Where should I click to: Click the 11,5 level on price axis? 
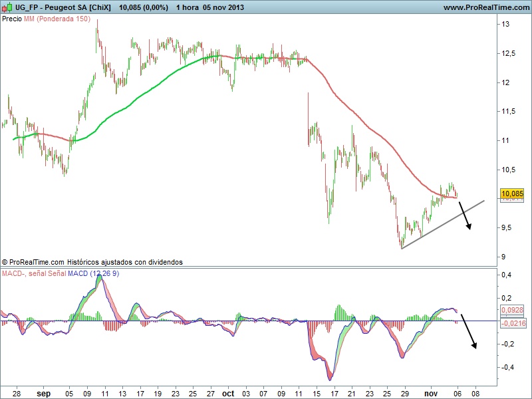[x=508, y=111]
